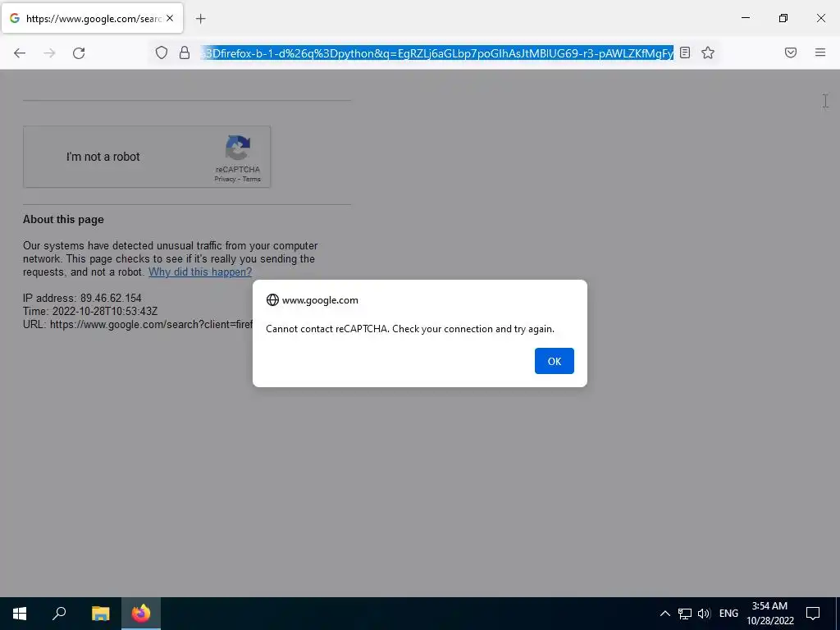Screen dimensions: 840x630
Task: Click the Time 2022-10-28T10:53:43Z line
Action: coord(90,311)
